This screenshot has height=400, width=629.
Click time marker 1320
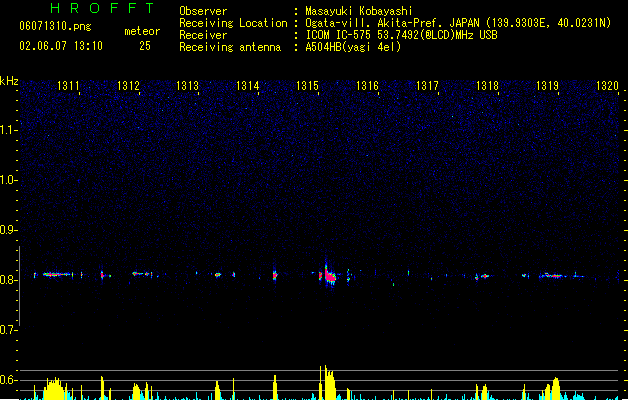(607, 86)
